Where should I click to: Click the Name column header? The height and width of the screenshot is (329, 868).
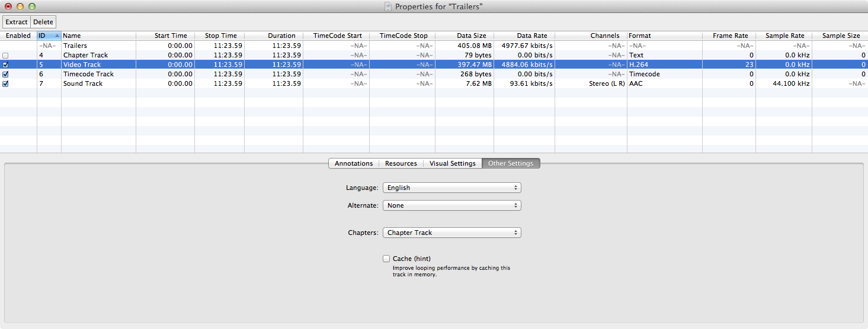pyautogui.click(x=98, y=36)
